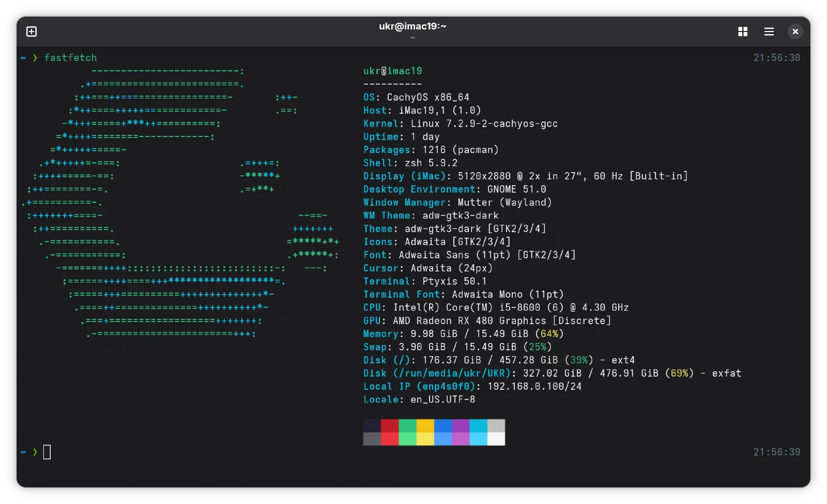
Task: Close the terminal window
Action: pos(795,32)
